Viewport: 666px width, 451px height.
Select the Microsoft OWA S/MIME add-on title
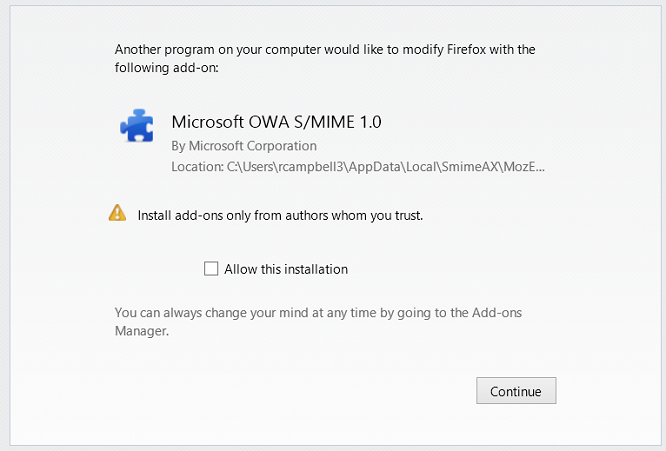coord(277,122)
